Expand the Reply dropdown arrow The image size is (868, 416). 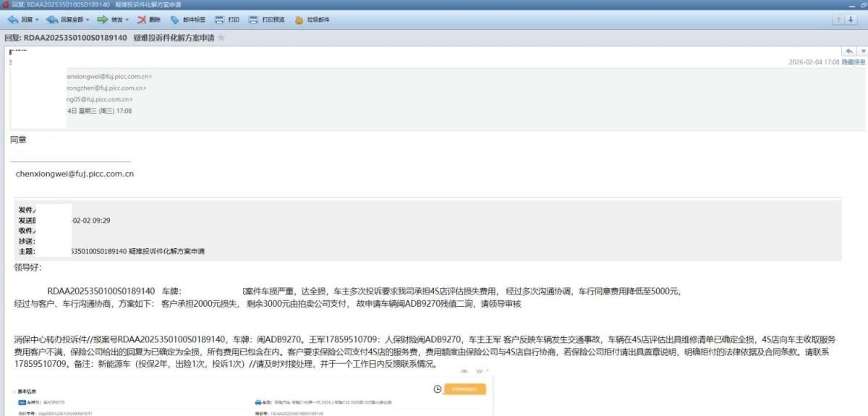(x=37, y=20)
